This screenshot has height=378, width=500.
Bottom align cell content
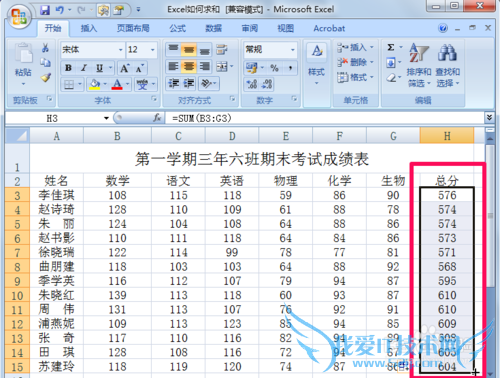[x=204, y=49]
